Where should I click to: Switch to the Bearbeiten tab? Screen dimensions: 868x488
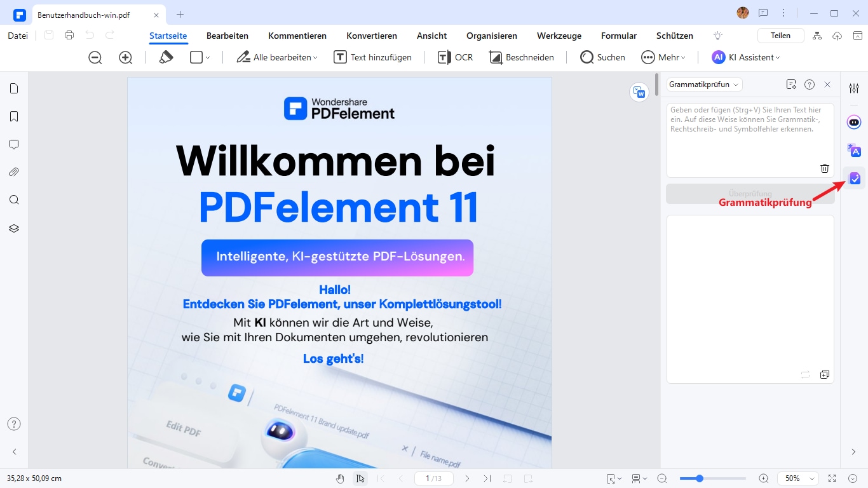227,36
